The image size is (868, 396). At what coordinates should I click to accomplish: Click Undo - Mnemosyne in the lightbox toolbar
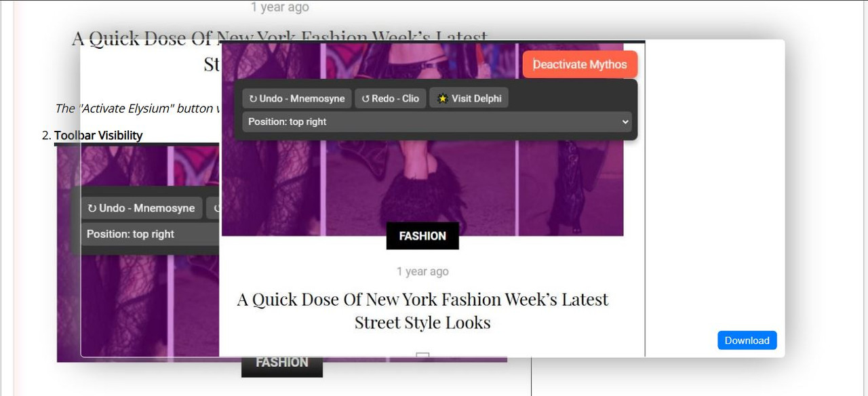click(x=297, y=98)
